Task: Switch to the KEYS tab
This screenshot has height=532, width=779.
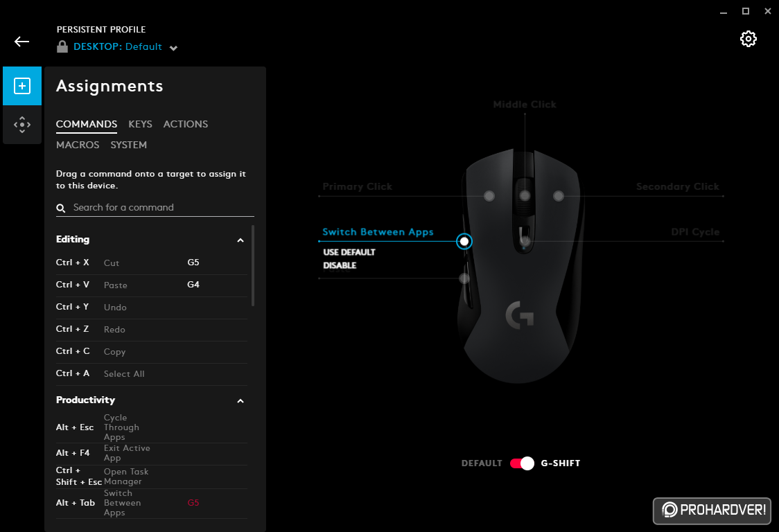Action: point(140,124)
